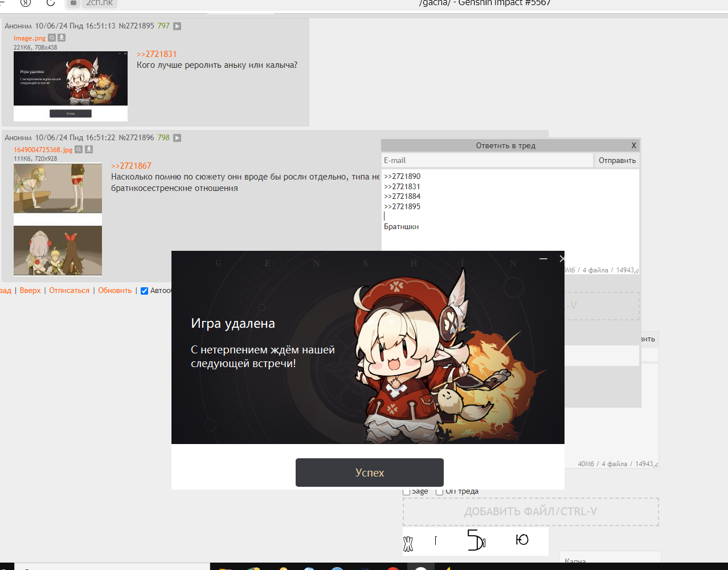728x570 pixels.
Task: Click post number №2721895
Action: coord(136,26)
